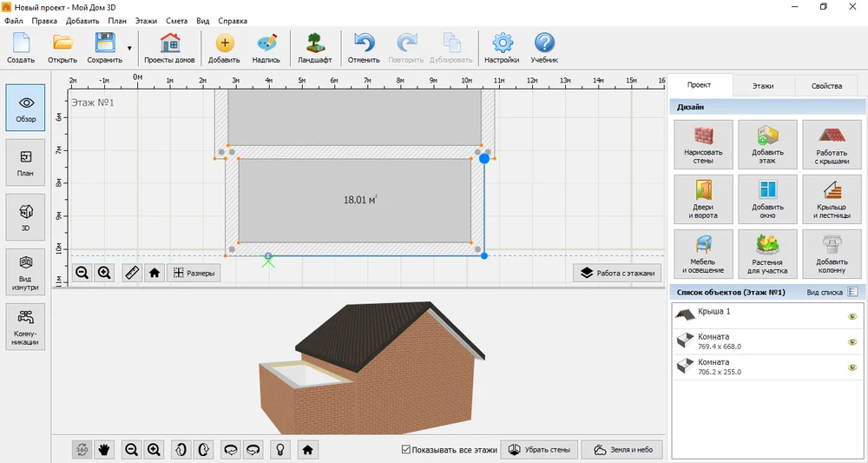Toggle Показывать все этажи checkbox
The height and width of the screenshot is (463, 868).
(x=405, y=450)
